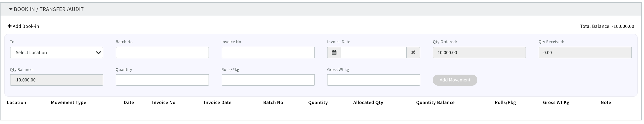Click the Location column header
Image resolution: width=644 pixels, height=124 pixels.
coord(17,102)
